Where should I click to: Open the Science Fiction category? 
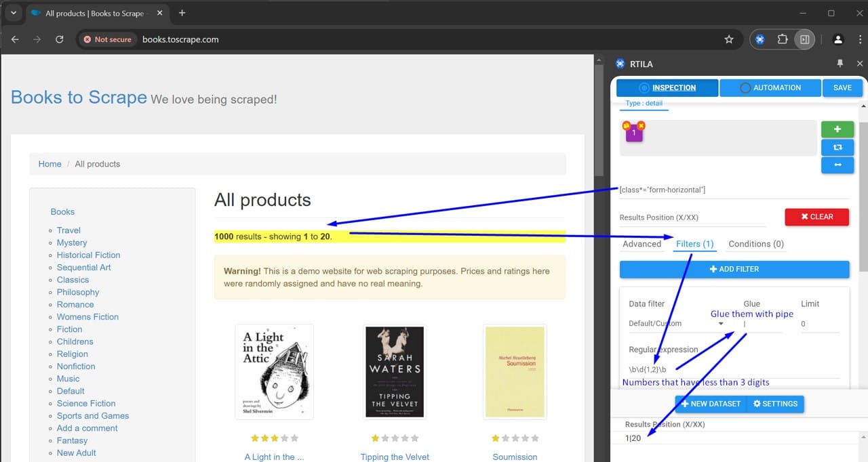[x=86, y=403]
